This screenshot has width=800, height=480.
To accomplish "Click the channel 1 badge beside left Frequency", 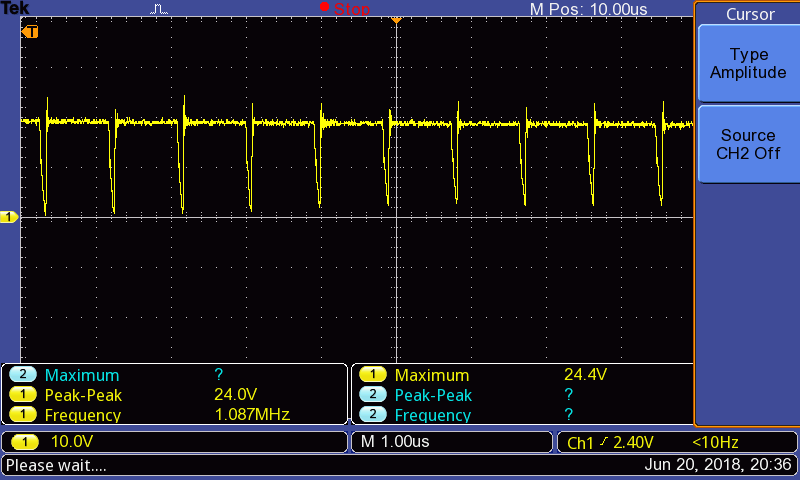I will click(x=22, y=414).
